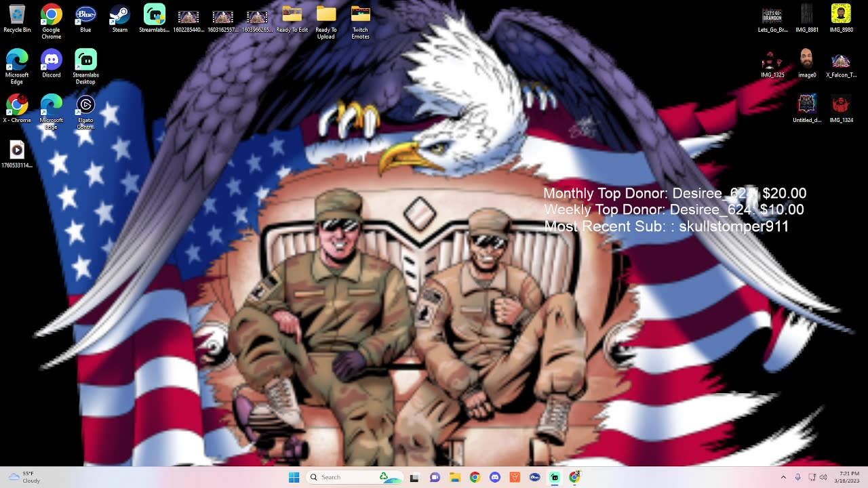Select the media file starting with 1760533114

click(x=17, y=154)
